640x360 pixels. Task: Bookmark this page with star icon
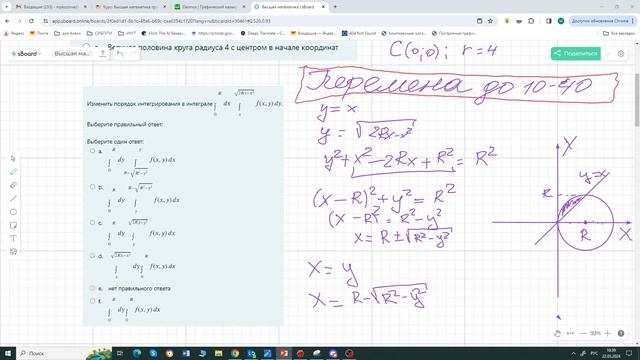[x=490, y=21]
